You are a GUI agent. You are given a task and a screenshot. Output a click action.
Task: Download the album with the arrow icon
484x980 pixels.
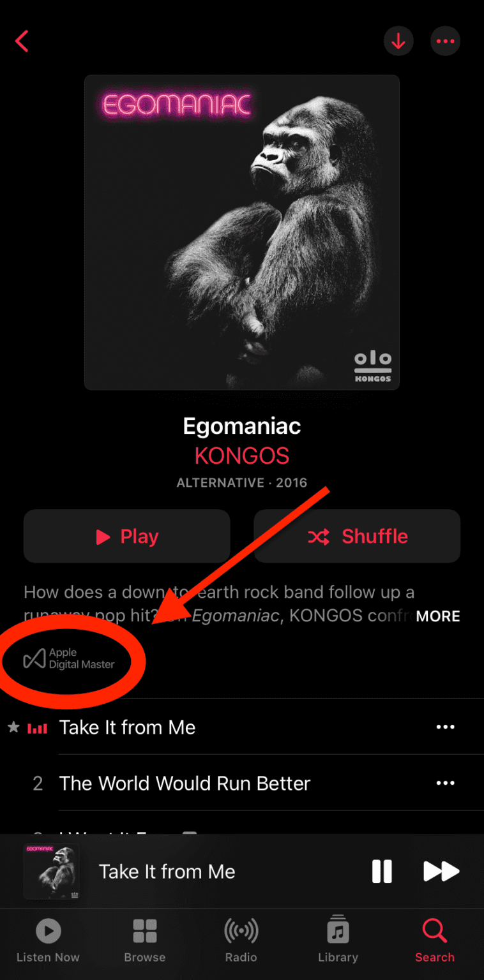pos(398,41)
